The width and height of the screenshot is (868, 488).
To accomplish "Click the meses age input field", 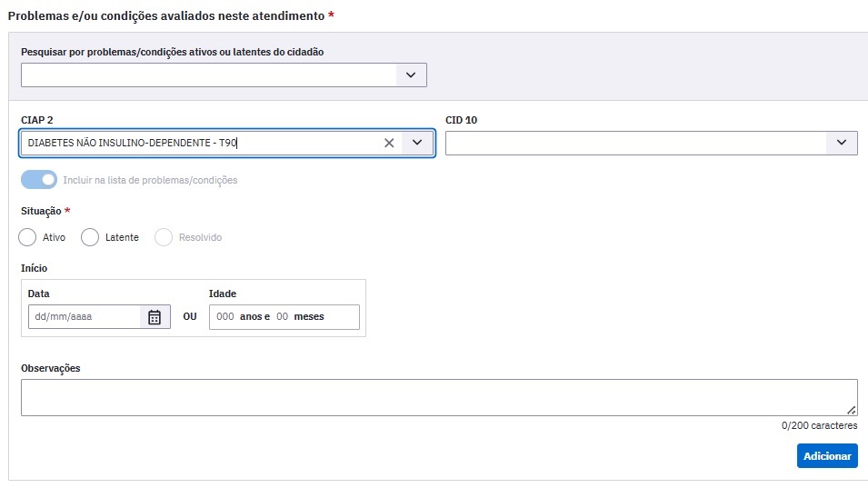I will (283, 316).
